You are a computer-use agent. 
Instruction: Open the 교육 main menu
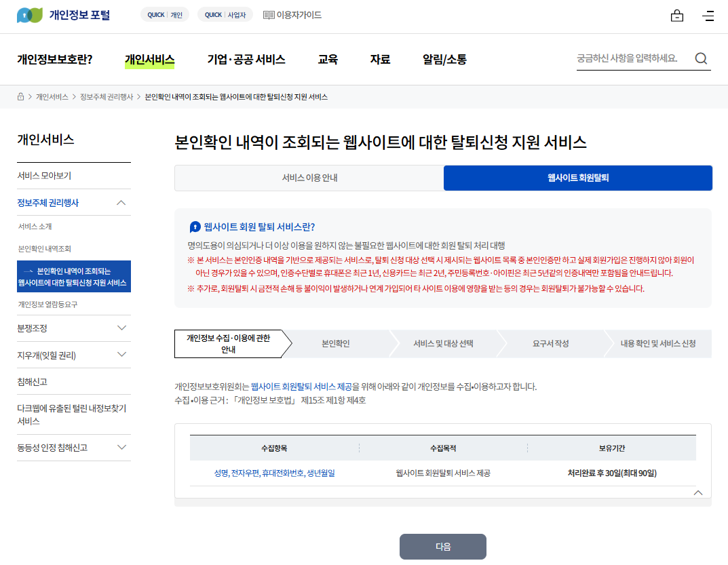point(328,60)
